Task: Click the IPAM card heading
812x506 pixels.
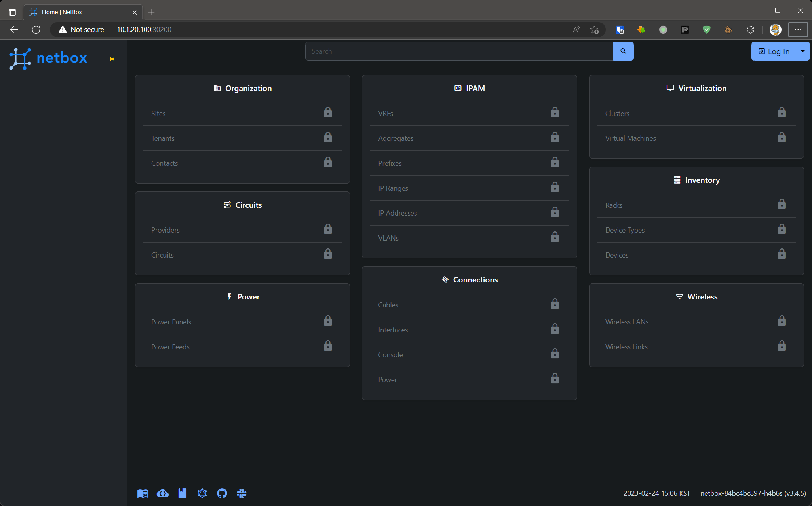Action: 470,88
